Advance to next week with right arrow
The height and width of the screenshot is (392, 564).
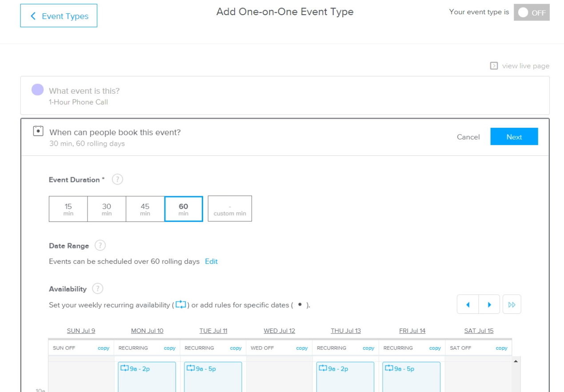489,305
